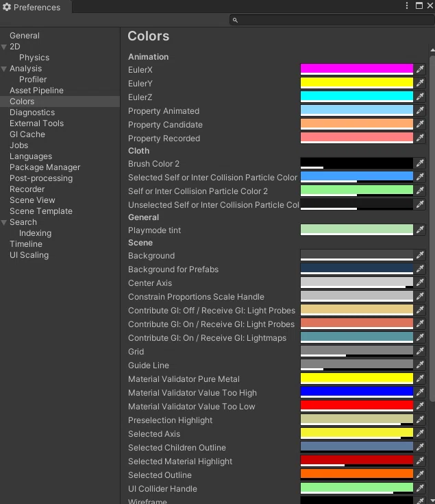Viewport: 435px width, 504px height.
Task: Eyedropper for UI Collider Handle
Action: [420, 488]
